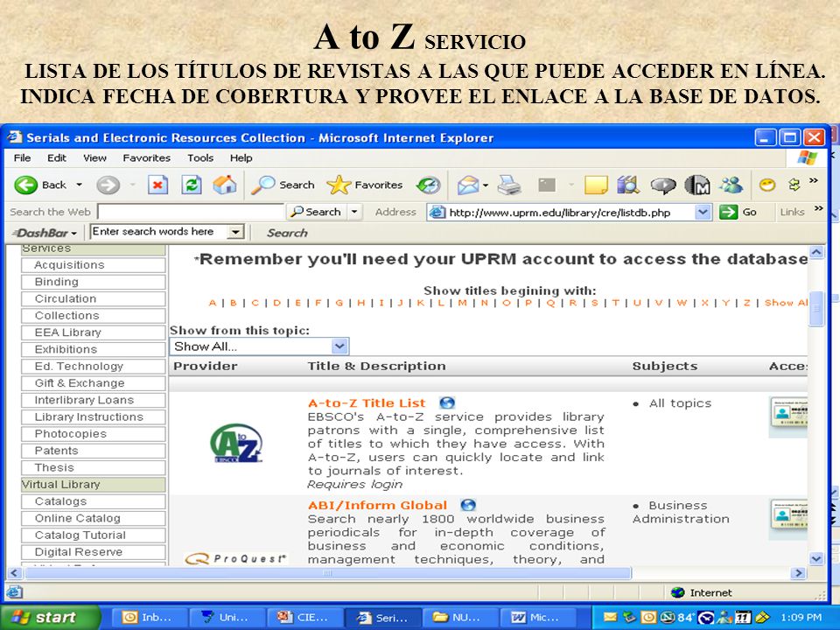
Task: Refresh the page using the green arrows icon
Action: pyautogui.click(x=192, y=185)
